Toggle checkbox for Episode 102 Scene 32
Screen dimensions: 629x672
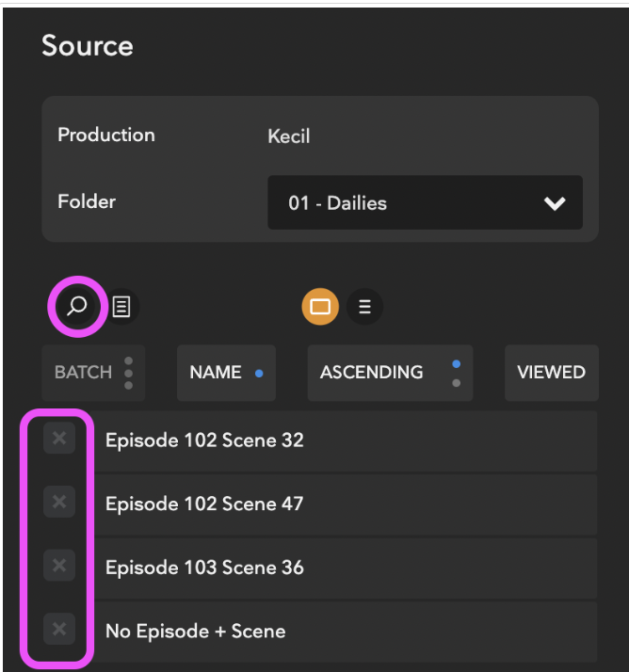point(59,438)
